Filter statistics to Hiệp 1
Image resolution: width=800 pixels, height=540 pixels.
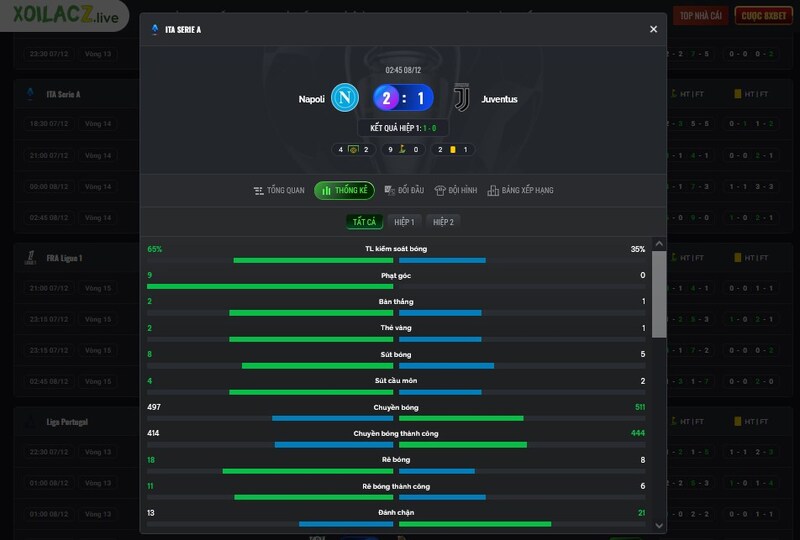coord(404,222)
